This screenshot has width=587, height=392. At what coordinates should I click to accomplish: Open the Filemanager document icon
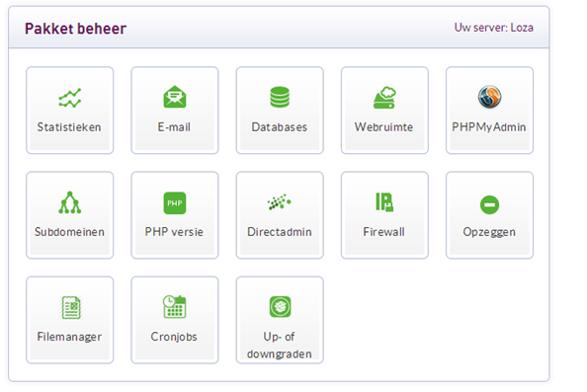click(x=71, y=307)
